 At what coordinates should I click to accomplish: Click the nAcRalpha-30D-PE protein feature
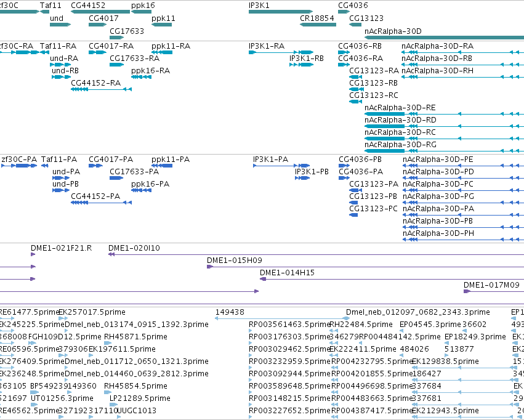pos(463,166)
